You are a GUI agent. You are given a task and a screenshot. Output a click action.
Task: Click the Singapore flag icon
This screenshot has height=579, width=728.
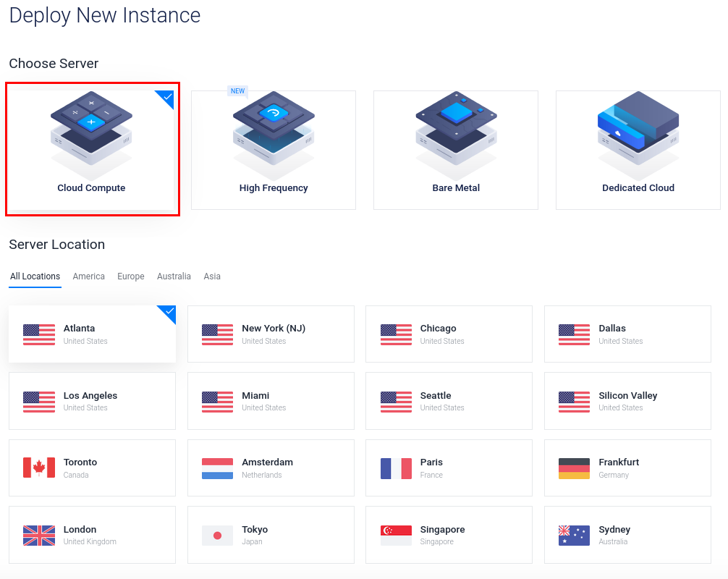point(395,535)
